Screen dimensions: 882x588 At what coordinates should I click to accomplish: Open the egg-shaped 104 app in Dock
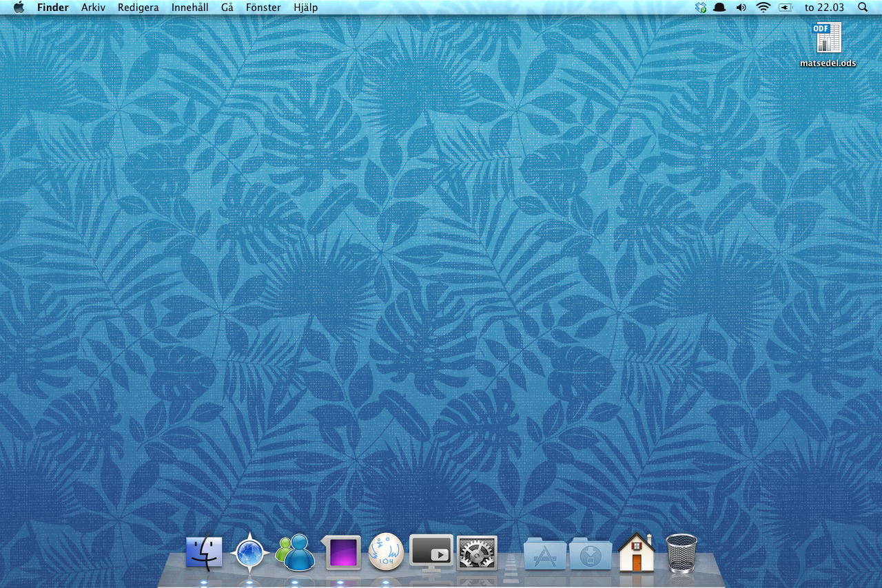click(386, 552)
